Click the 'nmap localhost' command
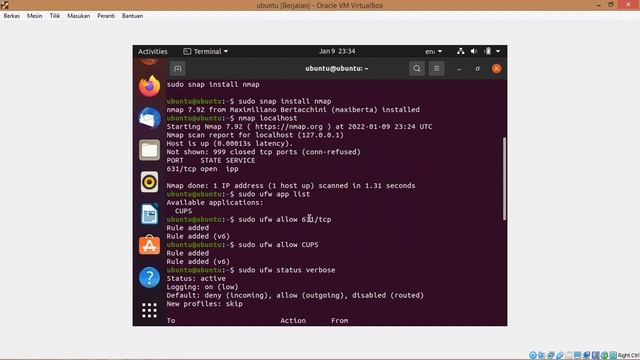Viewport: 640px width, 360px height. pos(268,118)
